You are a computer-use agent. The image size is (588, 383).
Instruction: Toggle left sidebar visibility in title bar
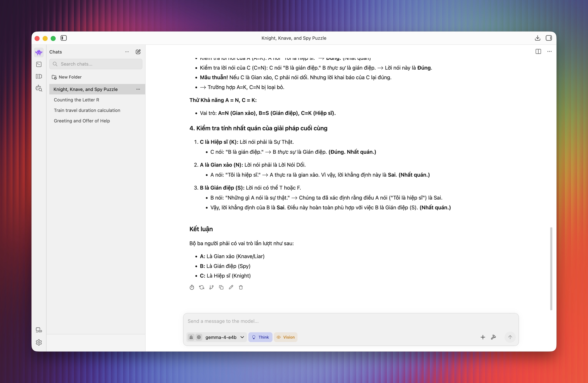[63, 38]
